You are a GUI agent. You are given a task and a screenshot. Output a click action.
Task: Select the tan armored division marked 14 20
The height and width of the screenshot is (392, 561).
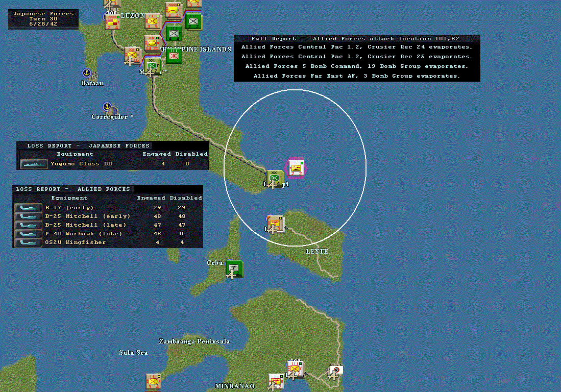click(x=152, y=43)
